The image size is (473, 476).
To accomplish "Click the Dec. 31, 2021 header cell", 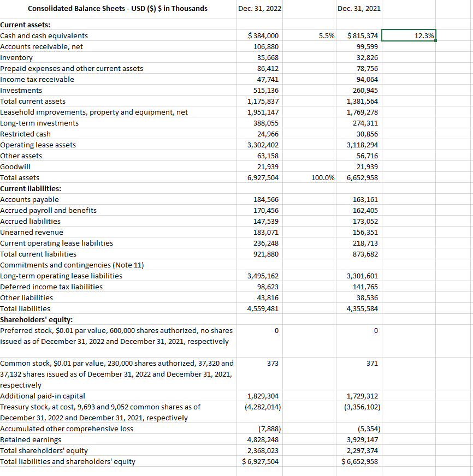I will (x=359, y=8).
